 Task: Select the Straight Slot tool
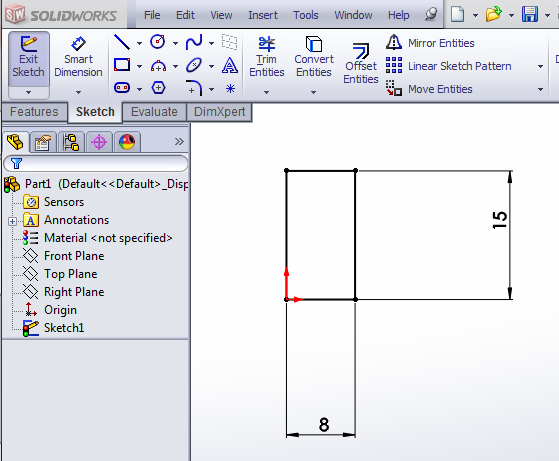(x=122, y=88)
